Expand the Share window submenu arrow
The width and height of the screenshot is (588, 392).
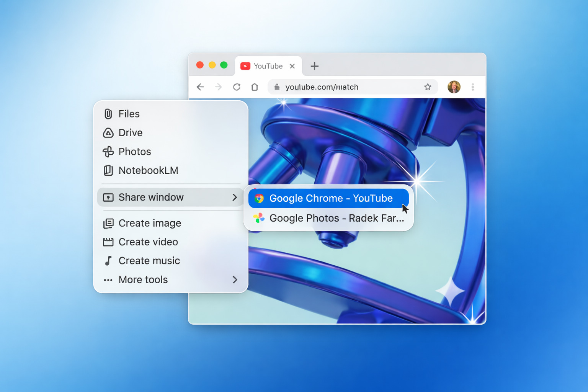coord(235,198)
